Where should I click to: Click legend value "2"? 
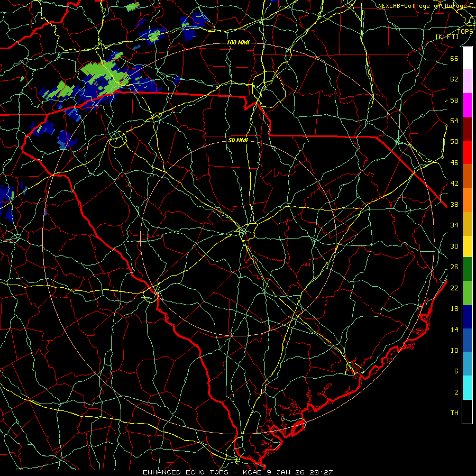[x=456, y=392]
